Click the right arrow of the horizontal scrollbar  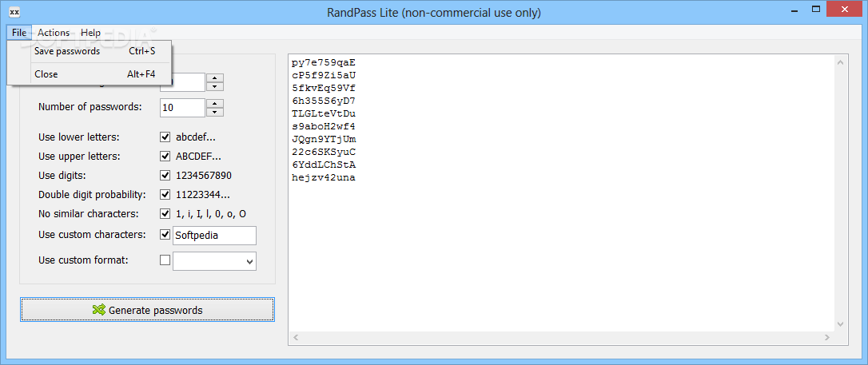point(827,337)
